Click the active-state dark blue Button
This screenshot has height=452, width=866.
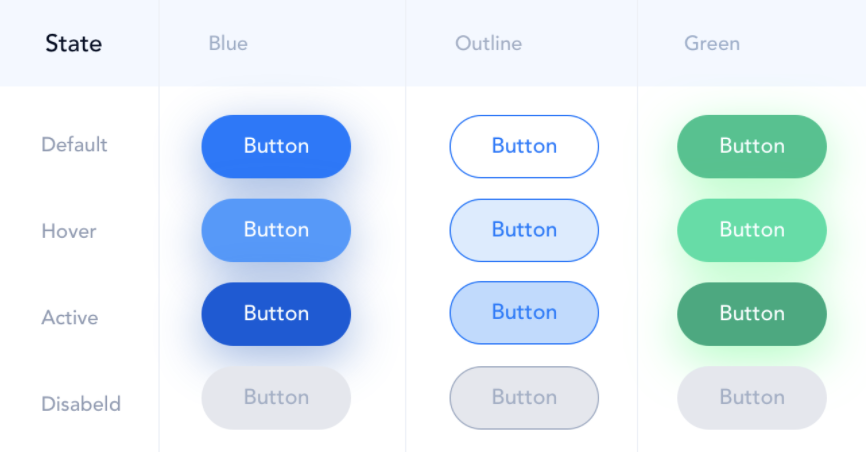pos(276,314)
